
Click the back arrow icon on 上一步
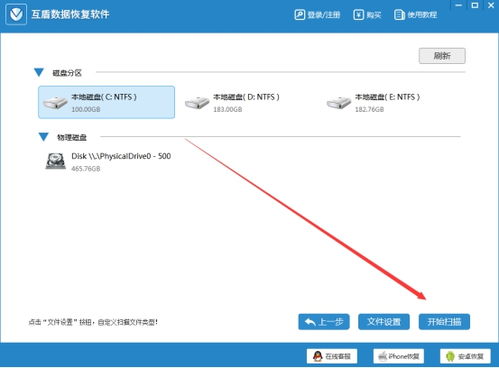tap(310, 322)
